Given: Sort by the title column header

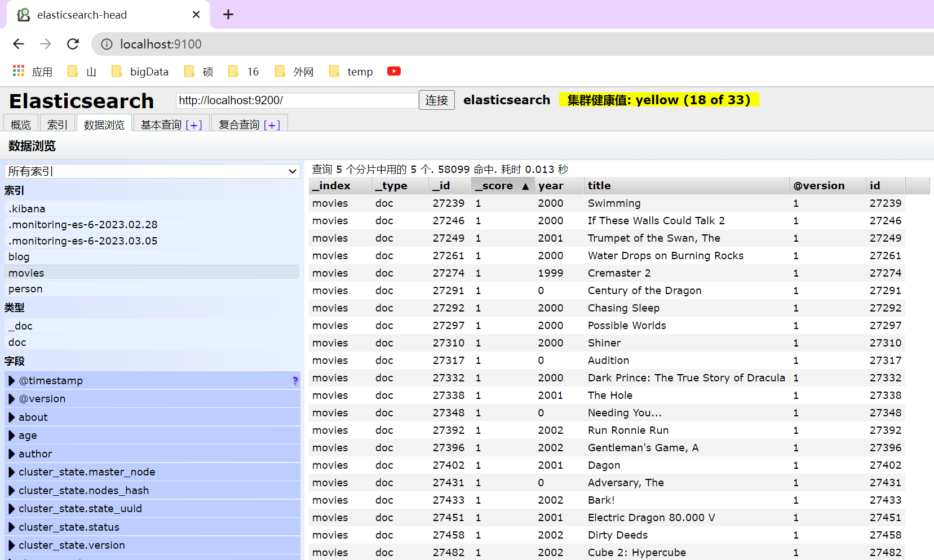Looking at the screenshot, I should pos(686,186).
